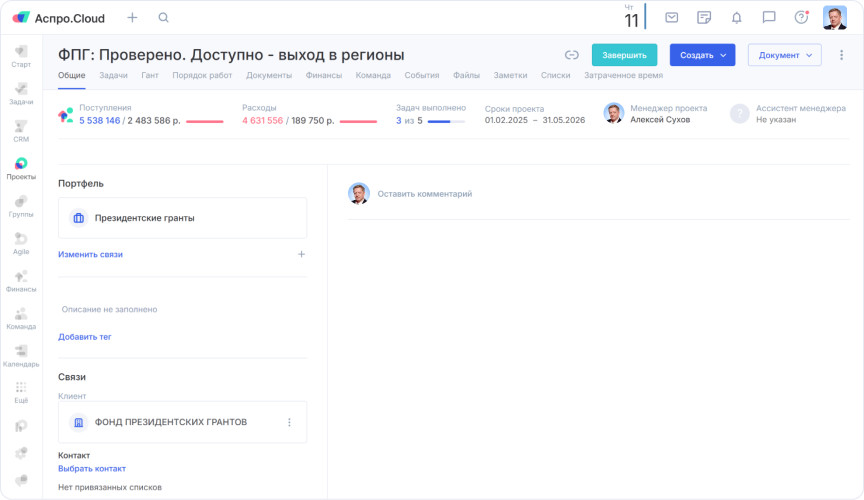Switch to the Финансы tab

tap(323, 76)
